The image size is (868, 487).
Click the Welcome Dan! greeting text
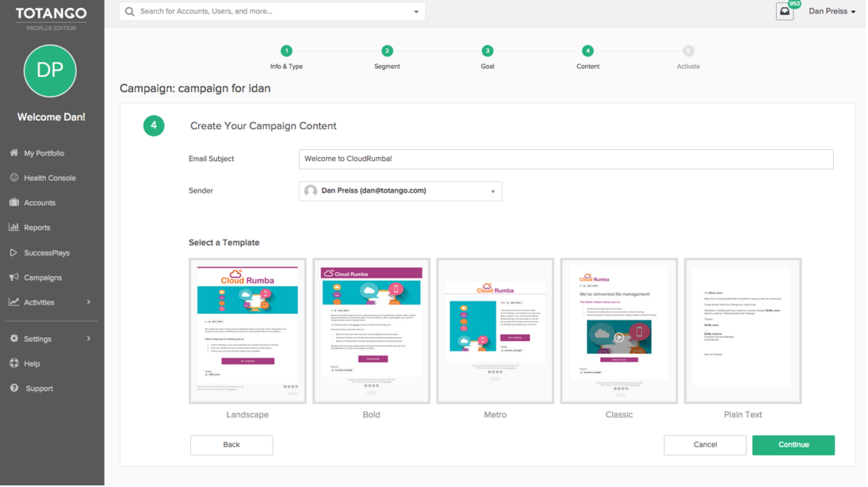51,117
